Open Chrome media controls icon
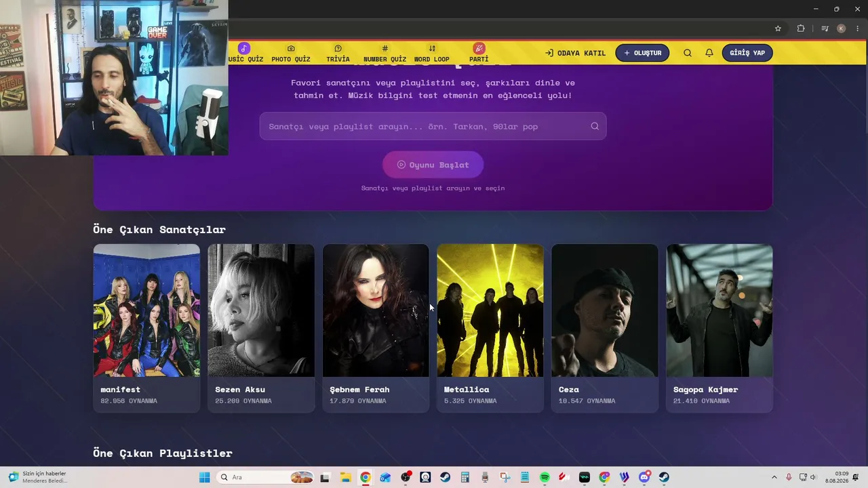Image resolution: width=868 pixels, height=488 pixels. pos(825,28)
